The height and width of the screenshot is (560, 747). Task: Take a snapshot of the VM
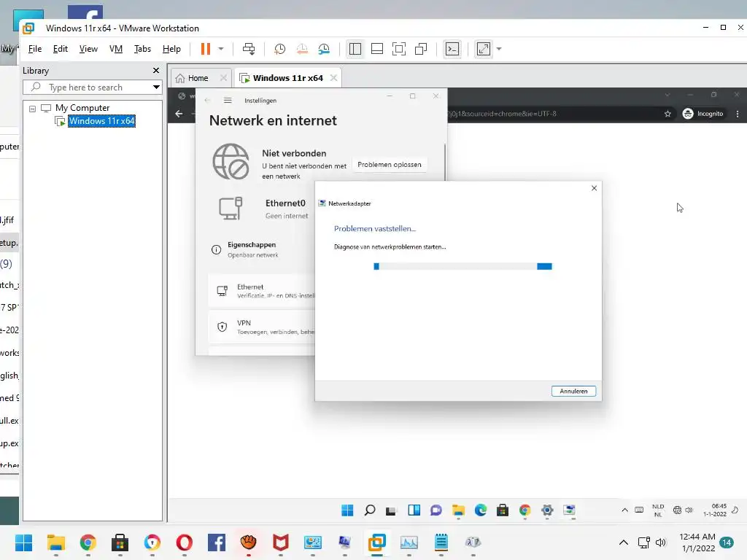[279, 49]
